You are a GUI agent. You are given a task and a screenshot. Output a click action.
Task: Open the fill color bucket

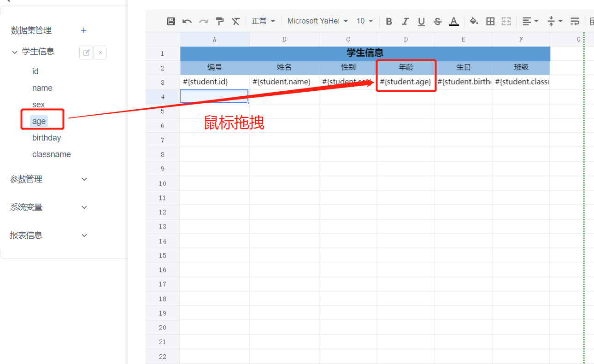(x=474, y=21)
